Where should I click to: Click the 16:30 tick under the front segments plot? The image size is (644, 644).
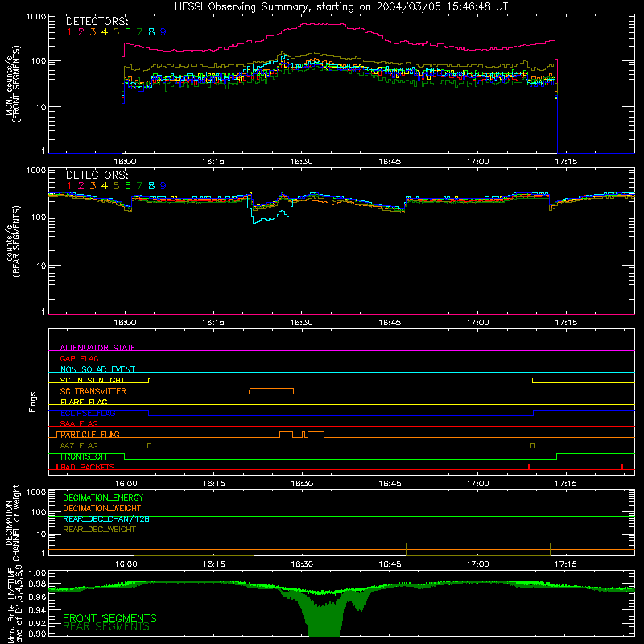coord(301,162)
